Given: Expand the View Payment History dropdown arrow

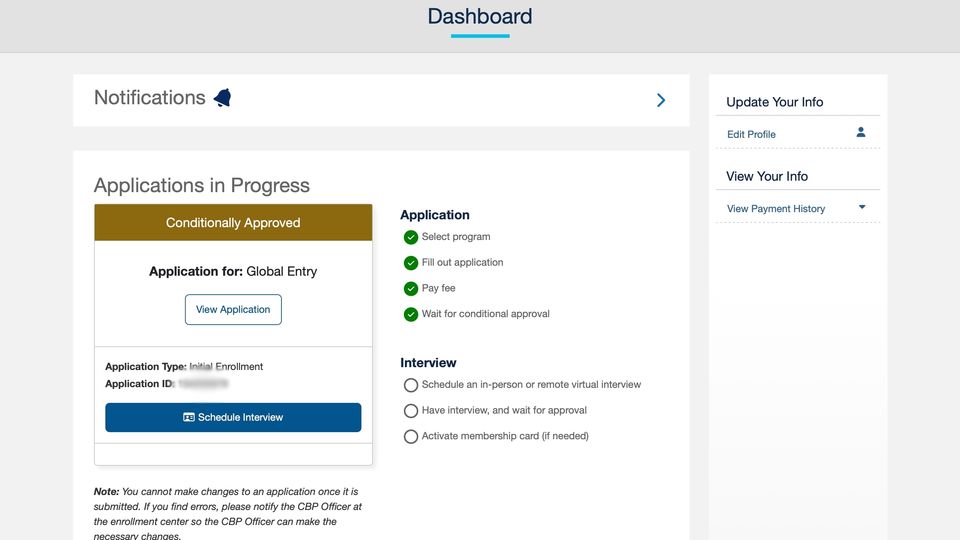Looking at the screenshot, I should coord(862,207).
